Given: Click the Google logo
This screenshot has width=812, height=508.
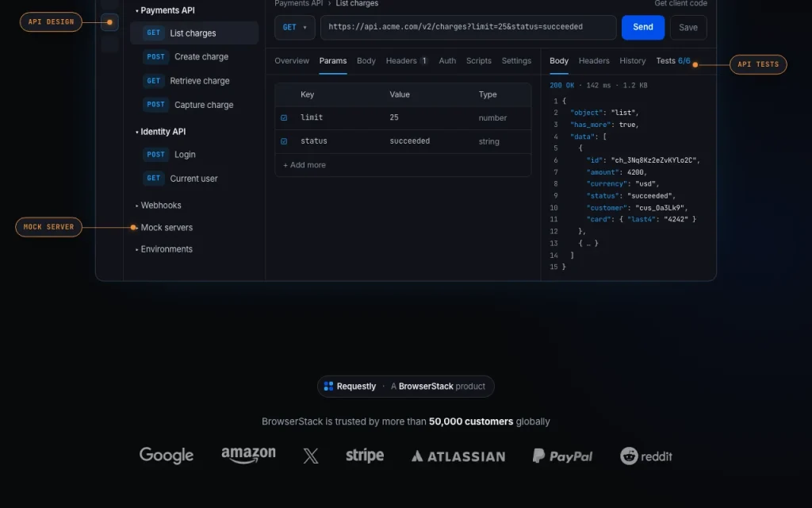Looking at the screenshot, I should (x=167, y=455).
